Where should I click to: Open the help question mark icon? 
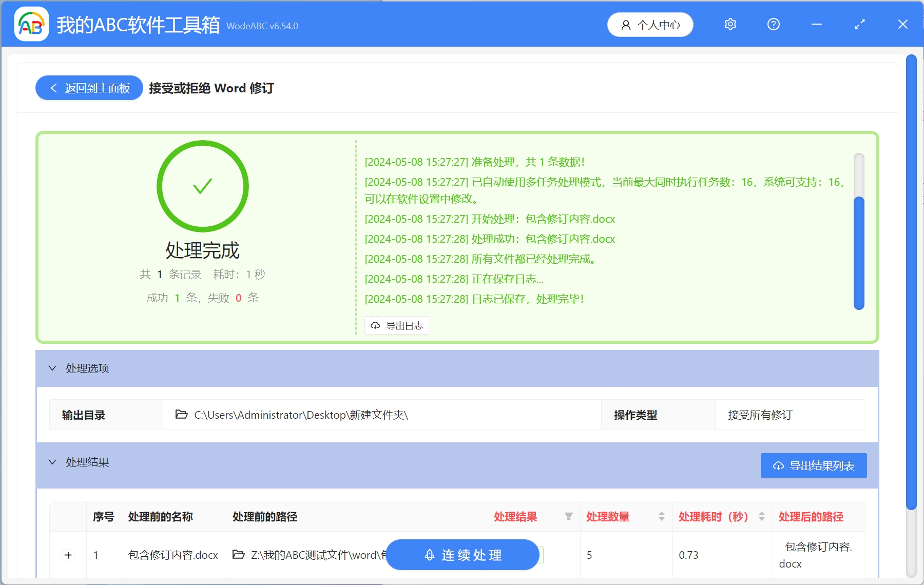pos(774,24)
